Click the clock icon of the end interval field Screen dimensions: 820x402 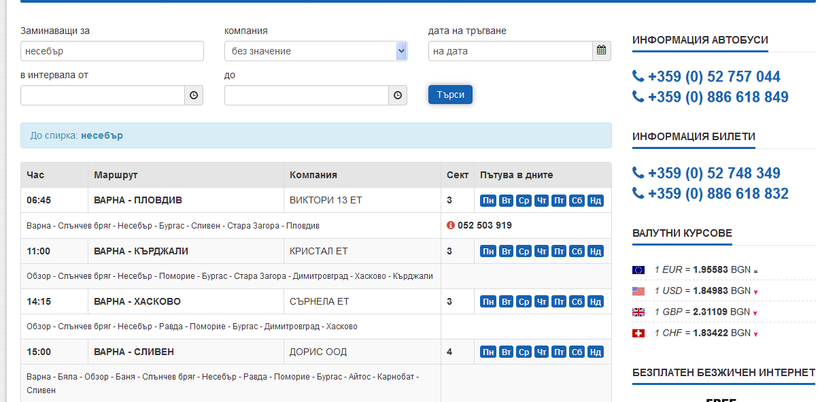pyautogui.click(x=398, y=95)
